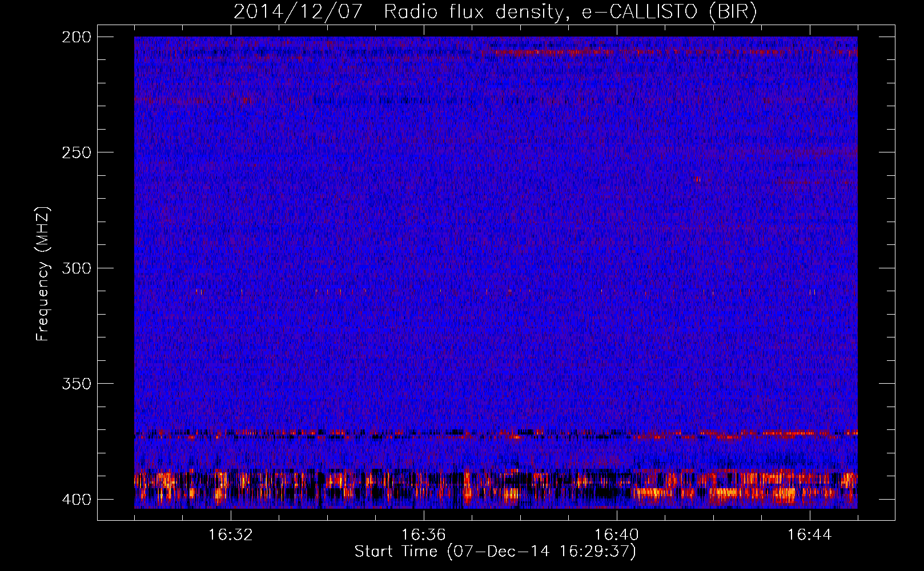The width and height of the screenshot is (924, 571).
Task: Click the "Frequency (MHZ)" axis label
Action: (43, 274)
